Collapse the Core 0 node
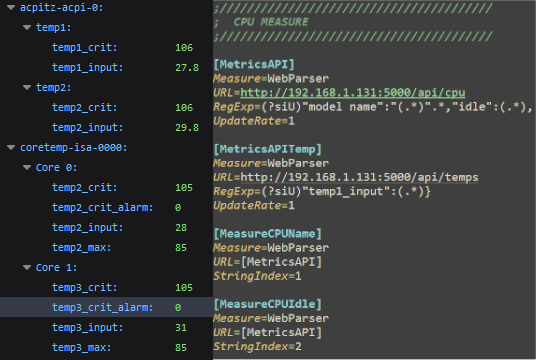The width and height of the screenshot is (536, 360). (27, 168)
